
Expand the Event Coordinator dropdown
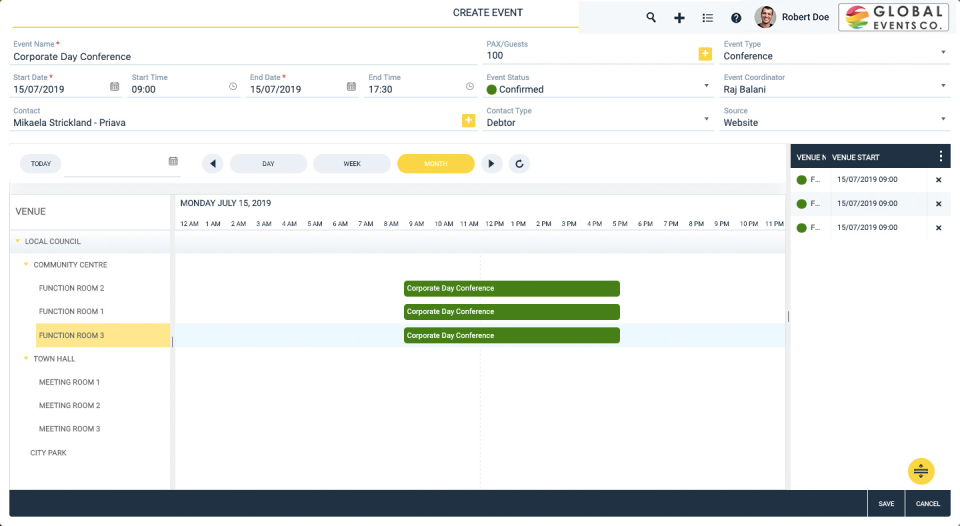click(943, 87)
